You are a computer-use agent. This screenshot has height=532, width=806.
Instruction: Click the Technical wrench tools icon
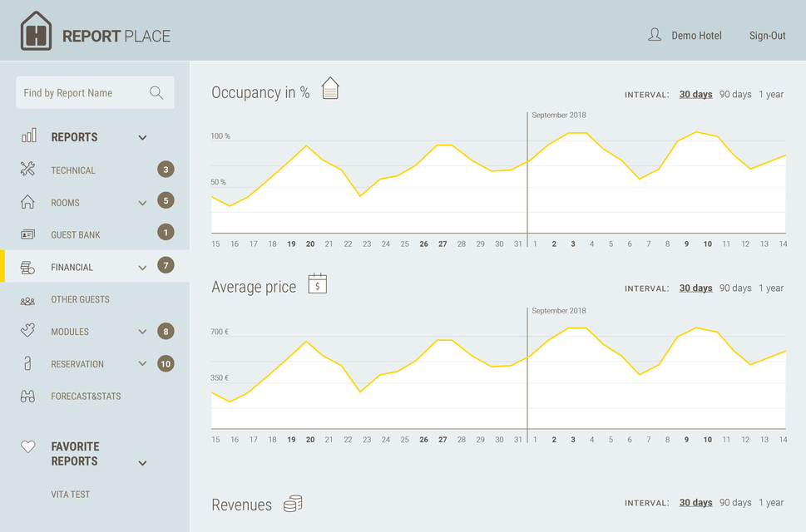click(x=27, y=170)
